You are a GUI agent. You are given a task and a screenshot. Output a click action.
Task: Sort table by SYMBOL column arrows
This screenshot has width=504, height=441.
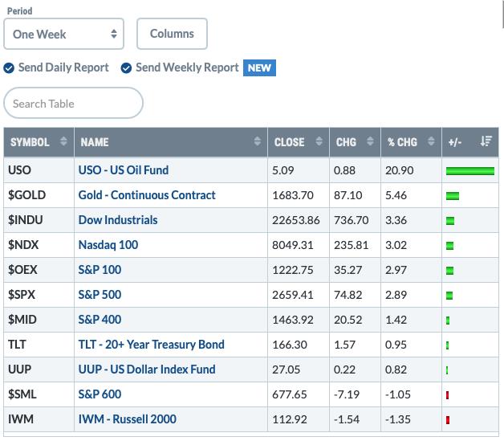[x=63, y=141]
